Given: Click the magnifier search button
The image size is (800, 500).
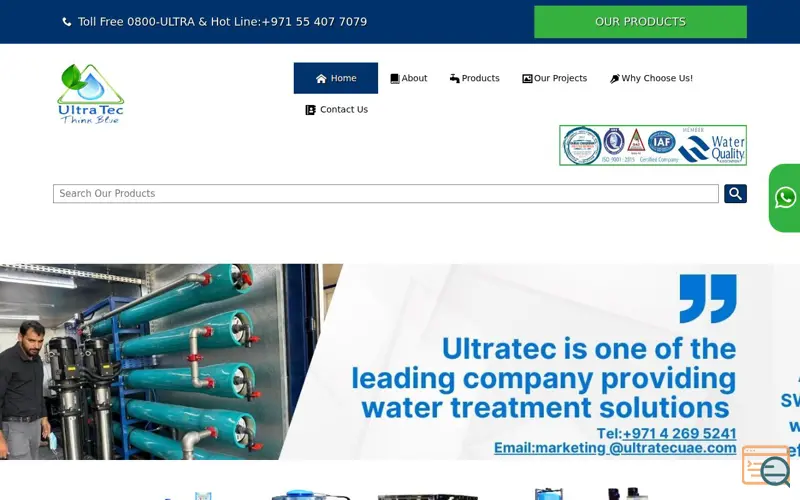Looking at the screenshot, I should [735, 193].
